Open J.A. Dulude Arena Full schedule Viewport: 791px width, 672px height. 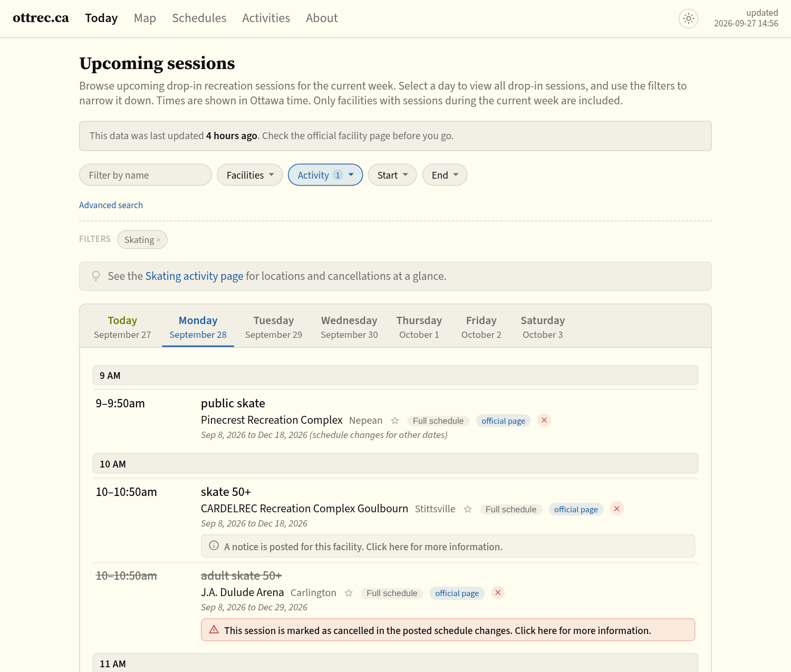(x=392, y=593)
